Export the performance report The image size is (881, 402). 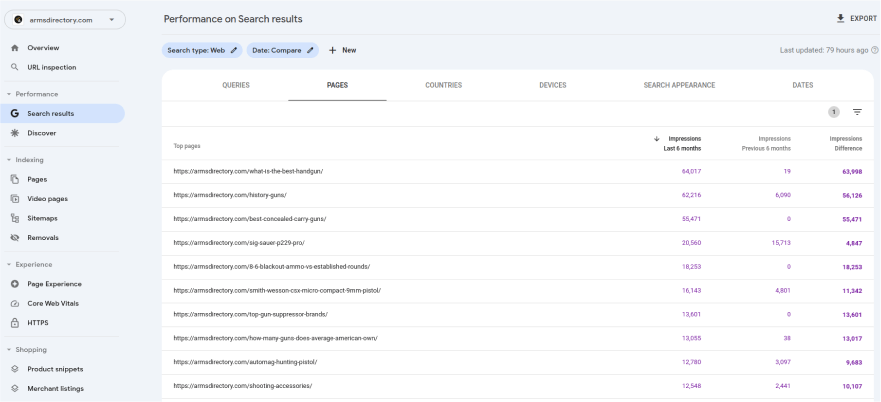pos(856,19)
